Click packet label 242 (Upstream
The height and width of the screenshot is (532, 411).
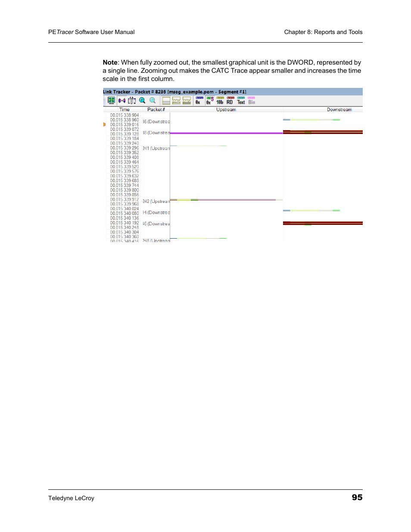point(156,201)
